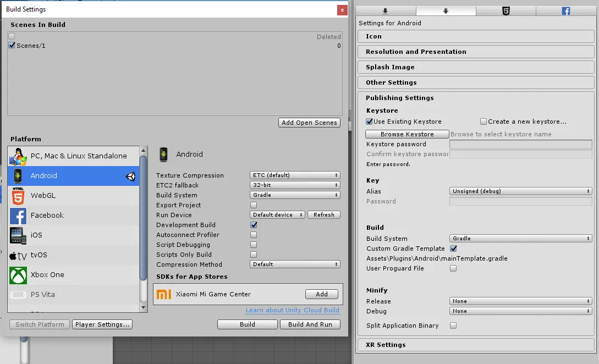This screenshot has width=599, height=364.
Task: Enable Autoconnect Profiler checkbox
Action: click(x=254, y=235)
